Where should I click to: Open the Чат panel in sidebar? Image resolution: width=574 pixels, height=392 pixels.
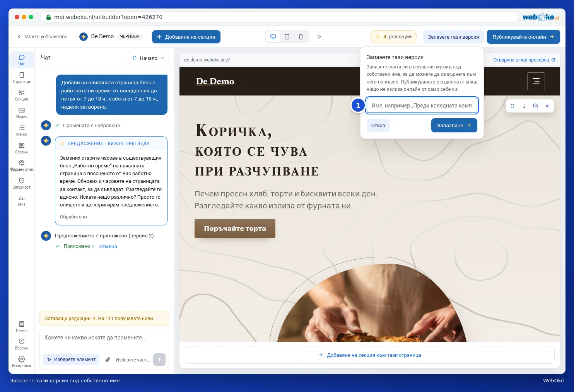21,60
